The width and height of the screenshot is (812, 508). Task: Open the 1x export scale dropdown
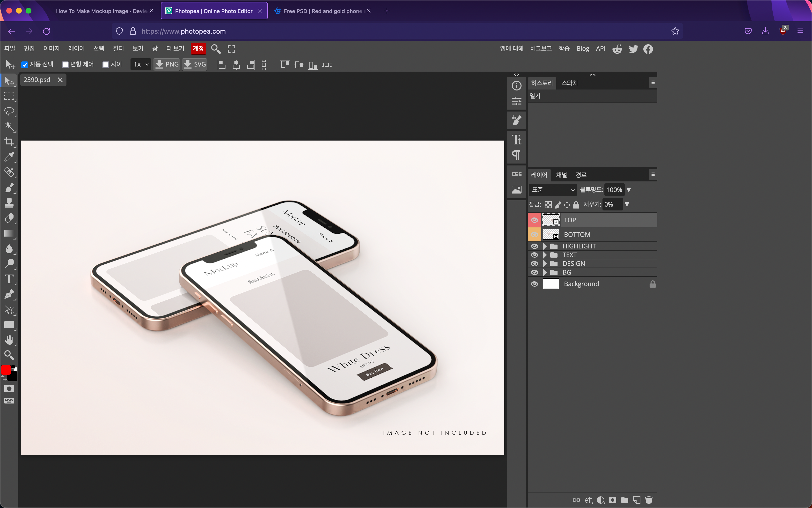pyautogui.click(x=141, y=65)
